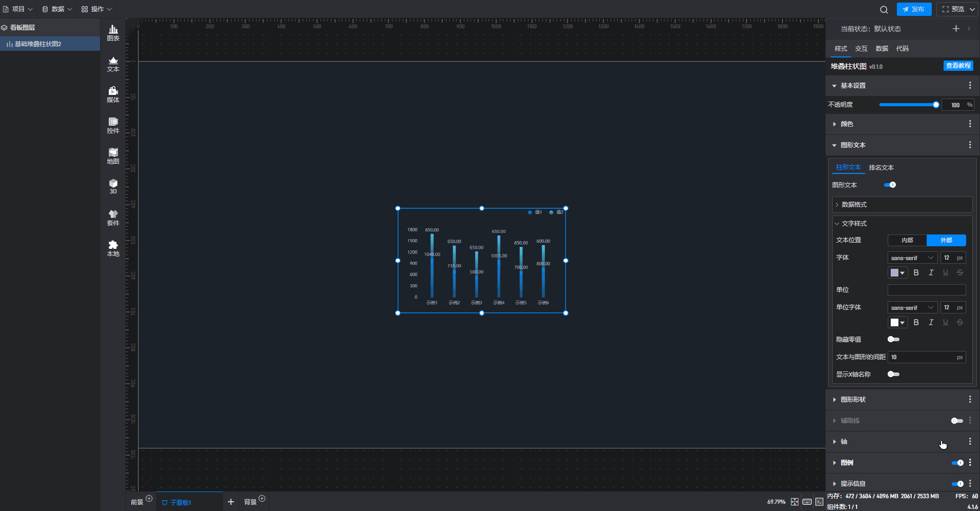Collapse the 图形文本 section
Viewport: 980px width, 511px height.
[834, 145]
